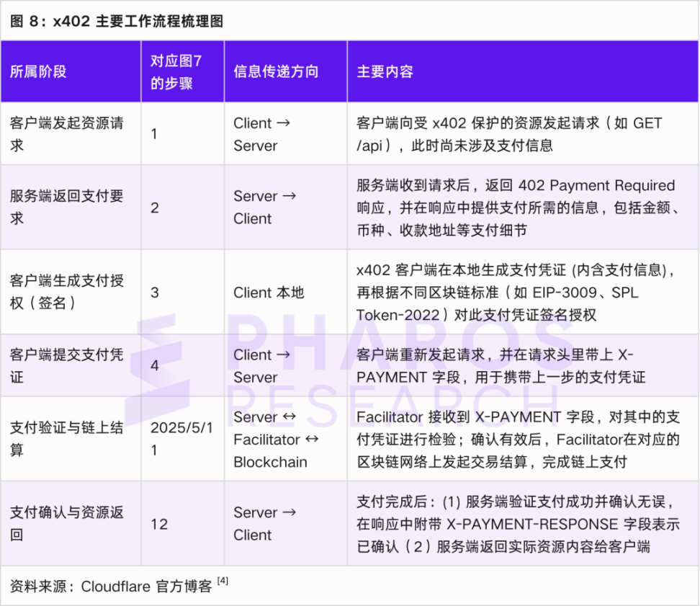Select the 支付确认与资源返回 stage cell
Screen dimensions: 700x606
66,523
